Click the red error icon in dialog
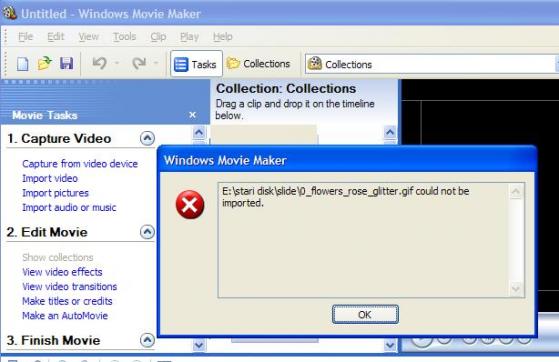This screenshot has height=362, width=559. point(190,204)
